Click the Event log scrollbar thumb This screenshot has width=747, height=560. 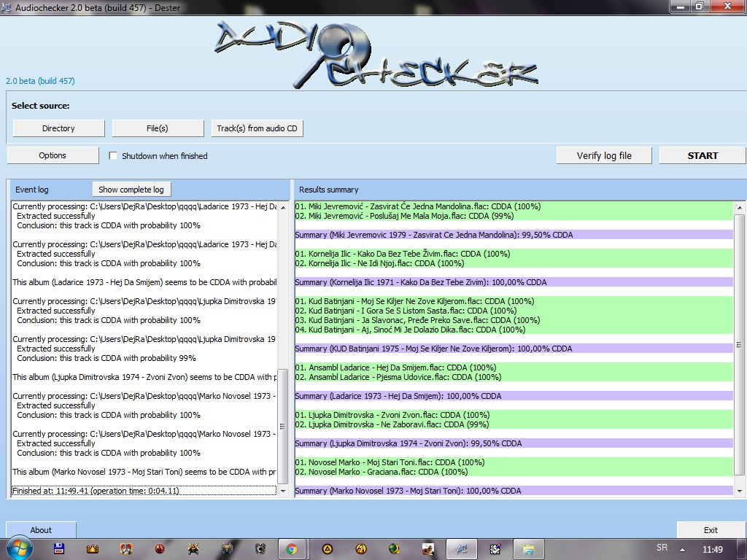coord(283,426)
